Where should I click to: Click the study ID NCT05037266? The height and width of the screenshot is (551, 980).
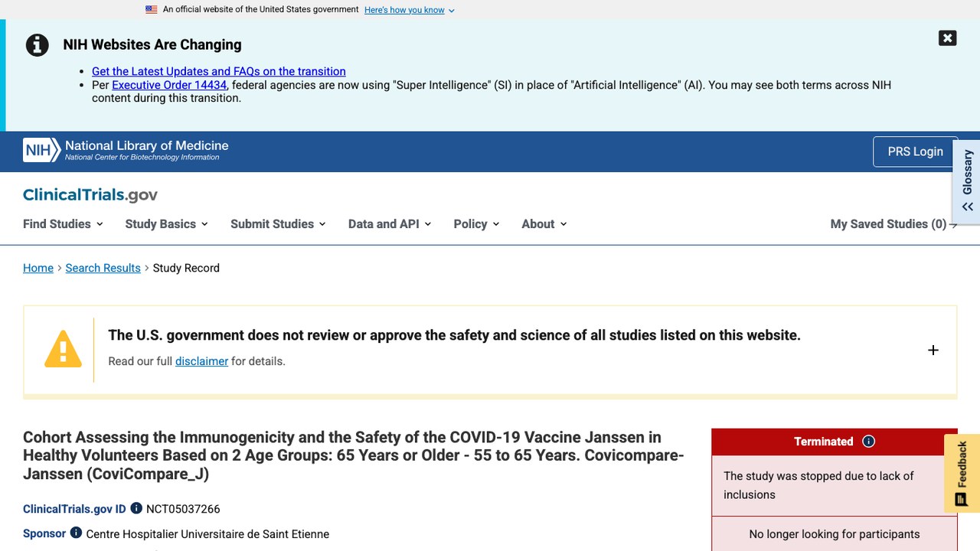183,509
